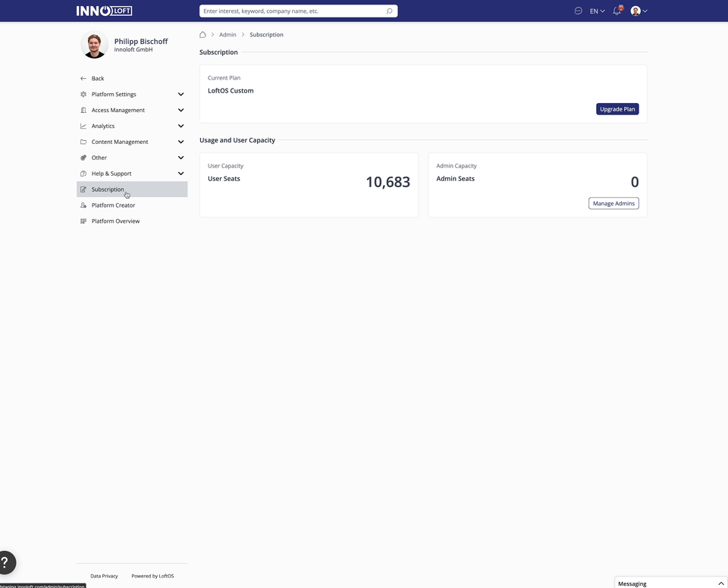The image size is (728, 588).
Task: Click the home icon in breadcrumb
Action: (x=202, y=35)
